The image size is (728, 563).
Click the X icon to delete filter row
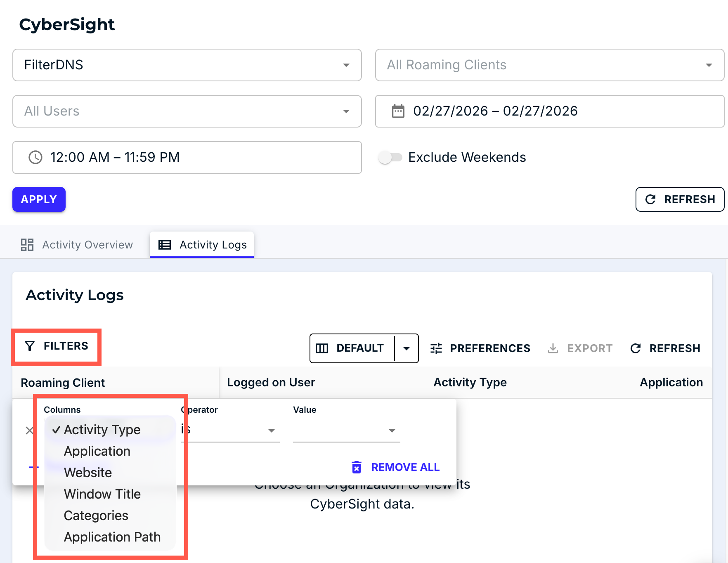coord(29,431)
